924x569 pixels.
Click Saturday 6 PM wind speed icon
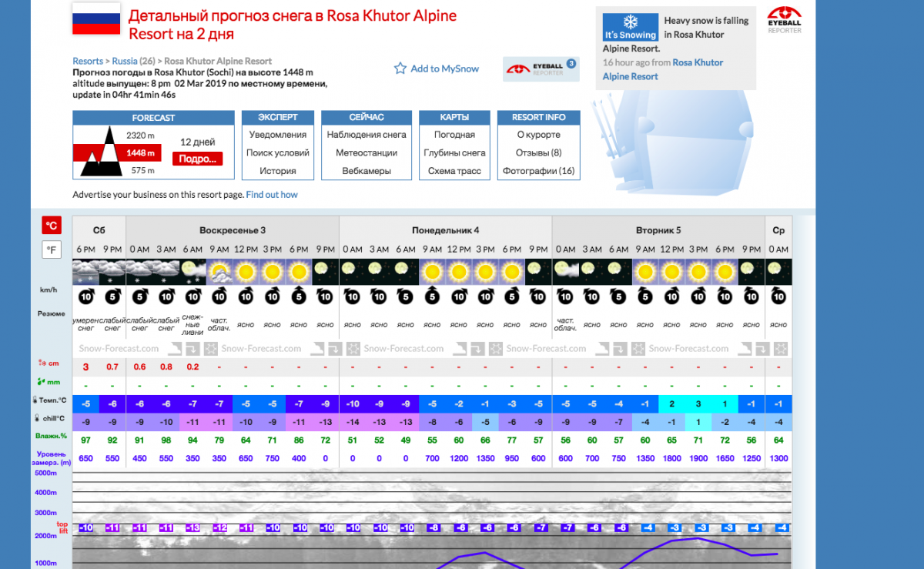click(85, 296)
